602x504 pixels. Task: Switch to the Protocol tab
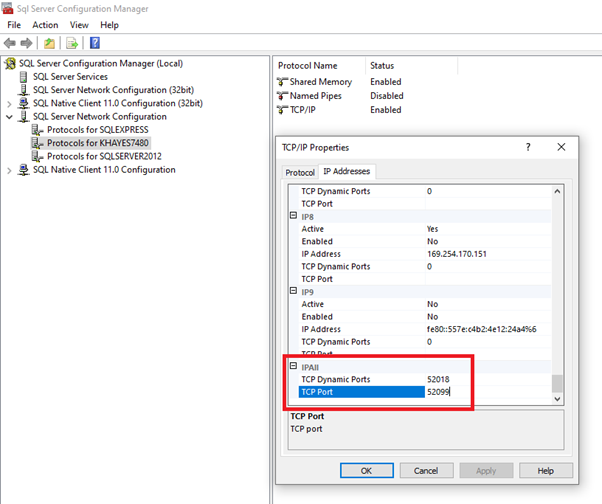[x=300, y=172]
